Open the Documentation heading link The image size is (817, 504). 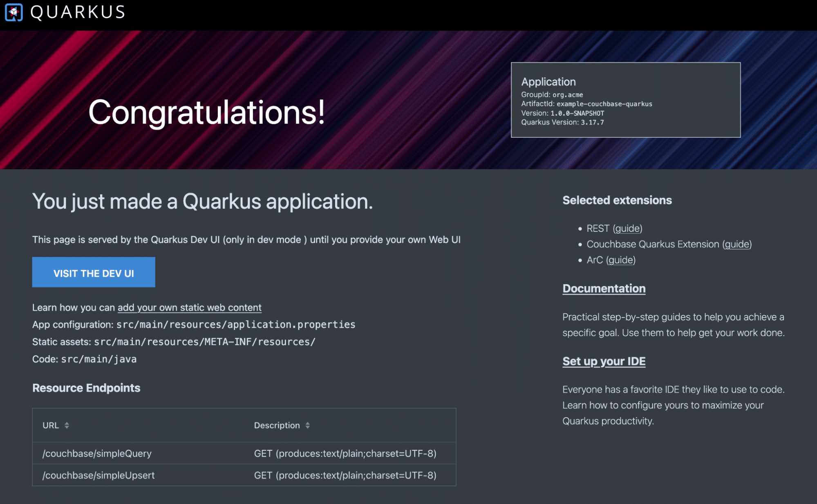604,289
